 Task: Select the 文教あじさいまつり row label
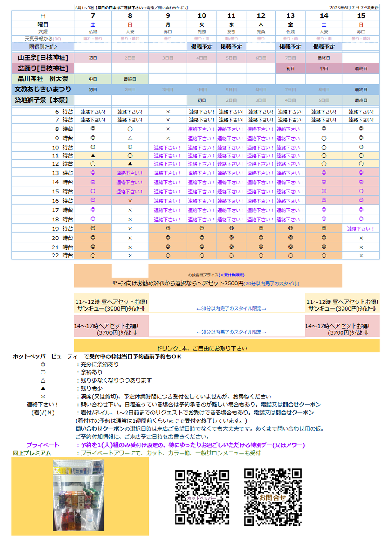pyautogui.click(x=43, y=89)
